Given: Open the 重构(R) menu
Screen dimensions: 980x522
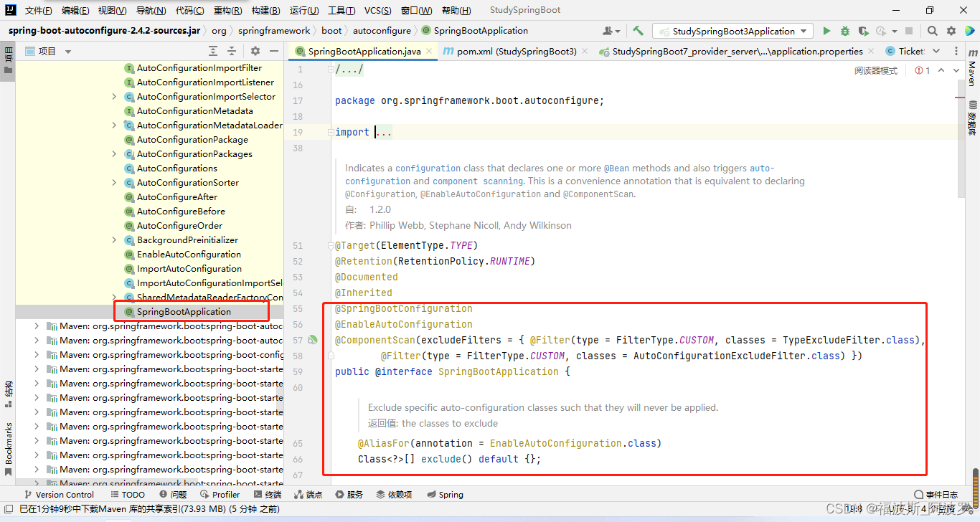Looking at the screenshot, I should pyautogui.click(x=227, y=11).
